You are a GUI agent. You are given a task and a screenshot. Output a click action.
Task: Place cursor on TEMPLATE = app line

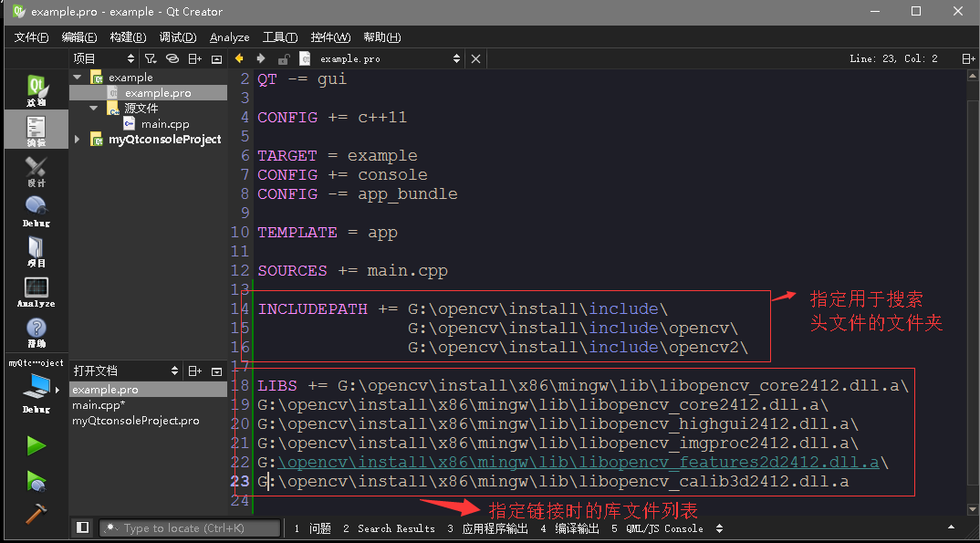[x=328, y=233]
